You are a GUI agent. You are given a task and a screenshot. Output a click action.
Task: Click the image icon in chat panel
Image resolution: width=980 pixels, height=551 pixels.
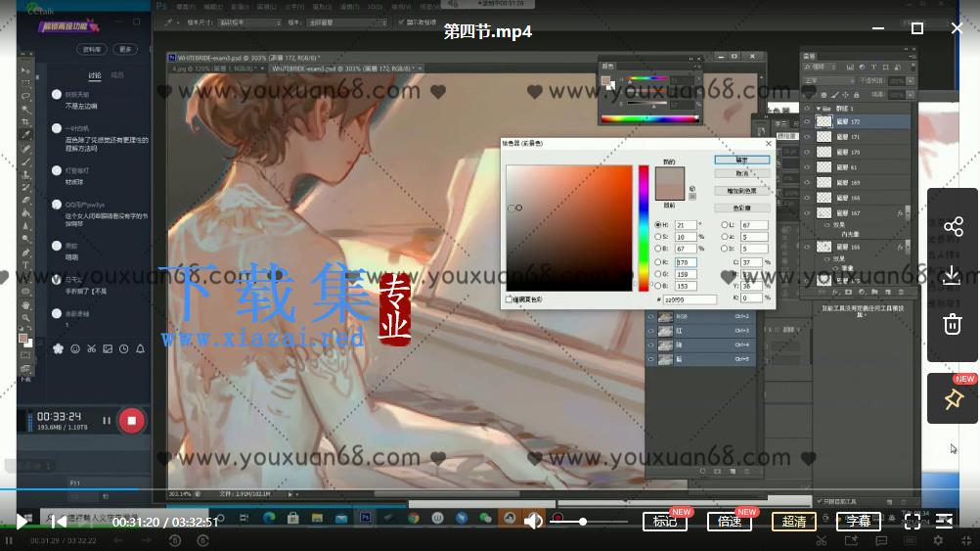pyautogui.click(x=108, y=349)
